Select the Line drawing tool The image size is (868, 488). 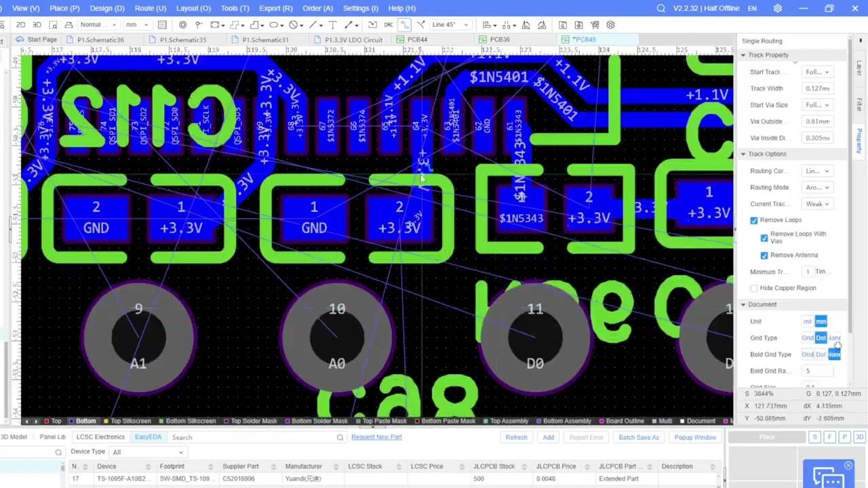point(313,25)
